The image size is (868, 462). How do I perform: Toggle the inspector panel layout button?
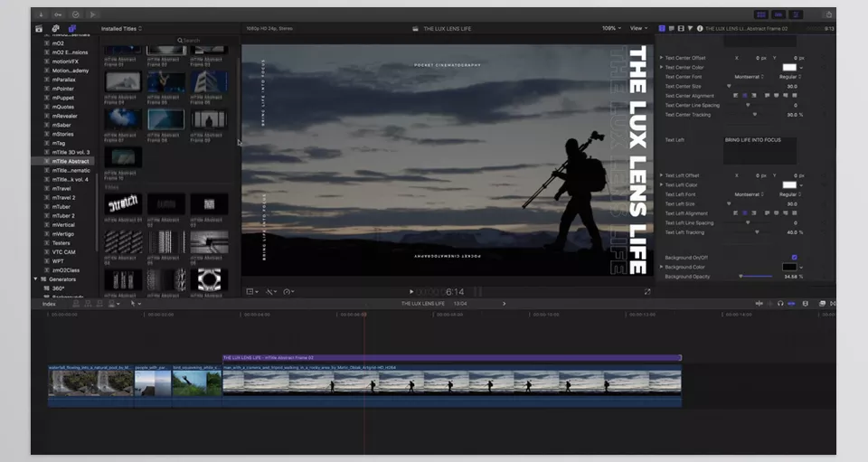pos(796,14)
